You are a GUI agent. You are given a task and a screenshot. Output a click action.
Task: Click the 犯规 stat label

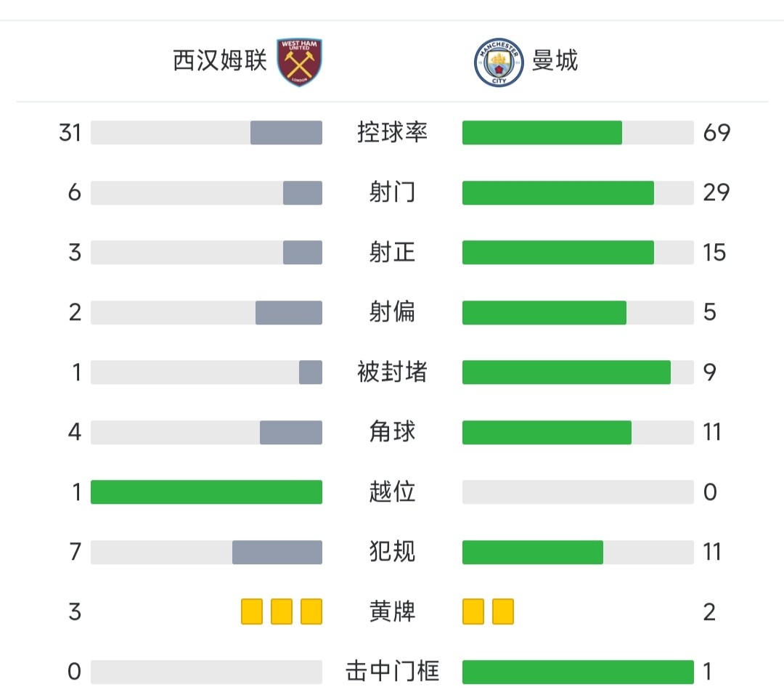tap(393, 552)
